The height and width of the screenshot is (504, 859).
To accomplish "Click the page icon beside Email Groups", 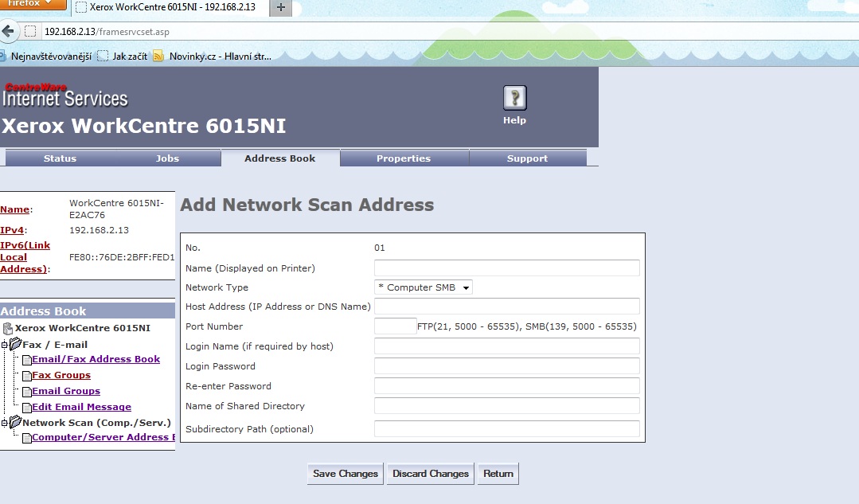I will [x=26, y=392].
